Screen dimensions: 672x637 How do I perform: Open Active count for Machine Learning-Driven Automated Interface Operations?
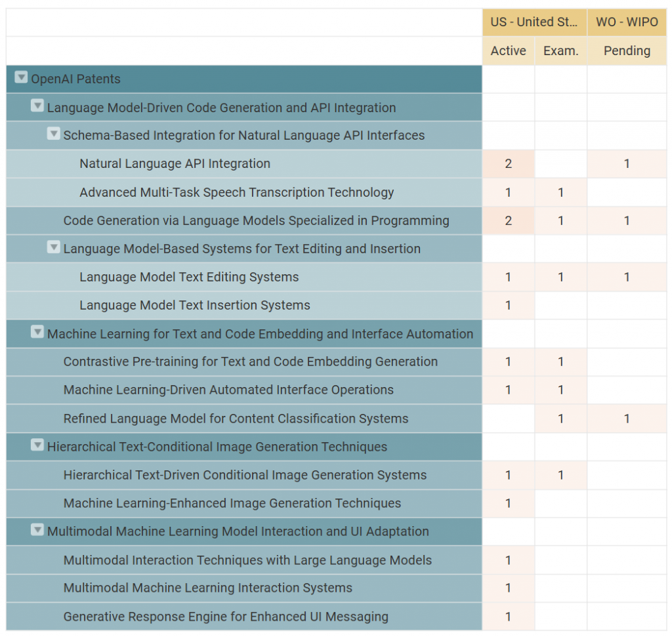[x=509, y=390]
